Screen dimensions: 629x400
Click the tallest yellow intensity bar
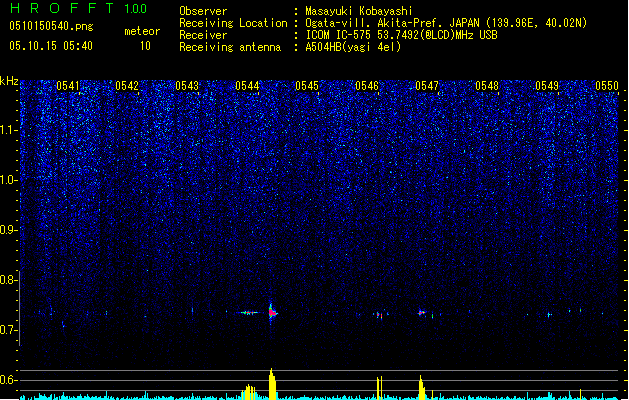tap(272, 384)
